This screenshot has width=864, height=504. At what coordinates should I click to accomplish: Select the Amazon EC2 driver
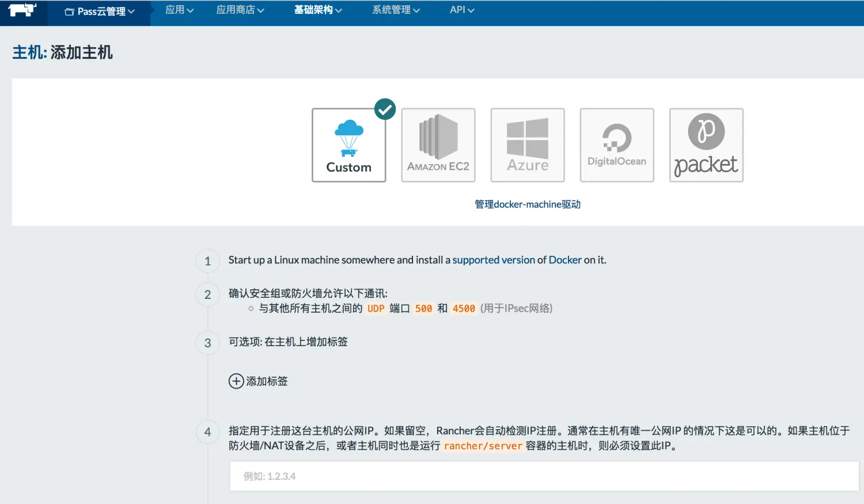[x=438, y=145]
